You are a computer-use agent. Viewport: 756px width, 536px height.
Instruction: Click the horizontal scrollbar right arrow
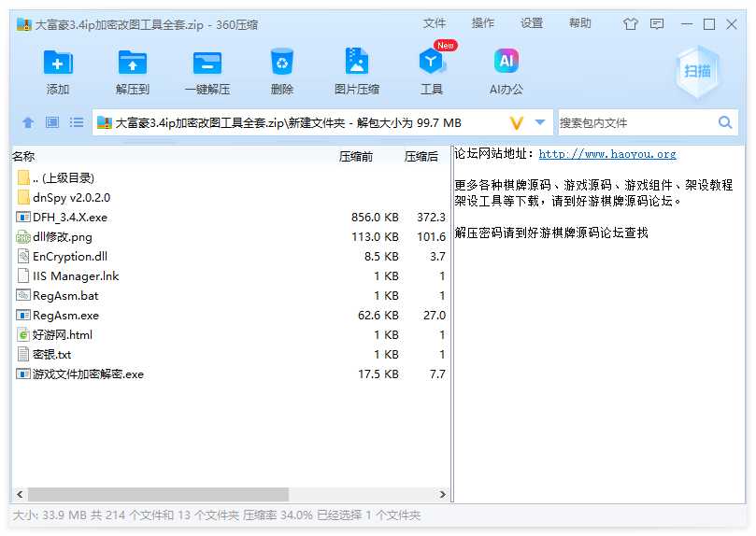tap(442, 494)
